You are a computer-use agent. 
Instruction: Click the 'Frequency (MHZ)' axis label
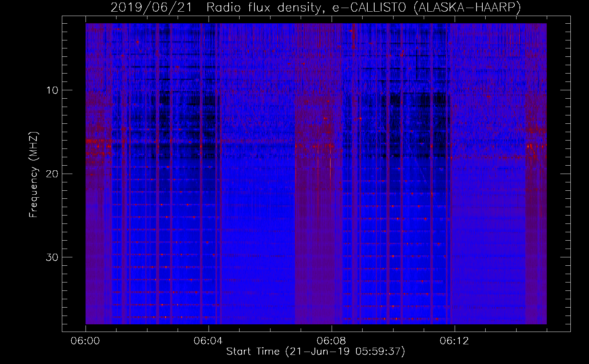click(33, 175)
